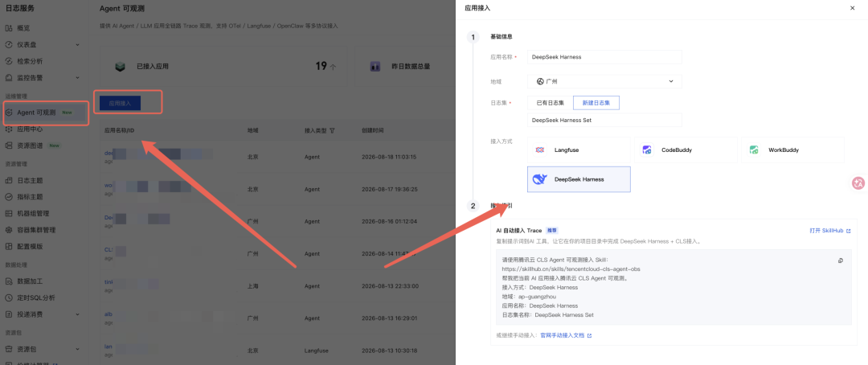Image resolution: width=868 pixels, height=365 pixels.
Task: Select the 已有日志集 option
Action: [551, 103]
